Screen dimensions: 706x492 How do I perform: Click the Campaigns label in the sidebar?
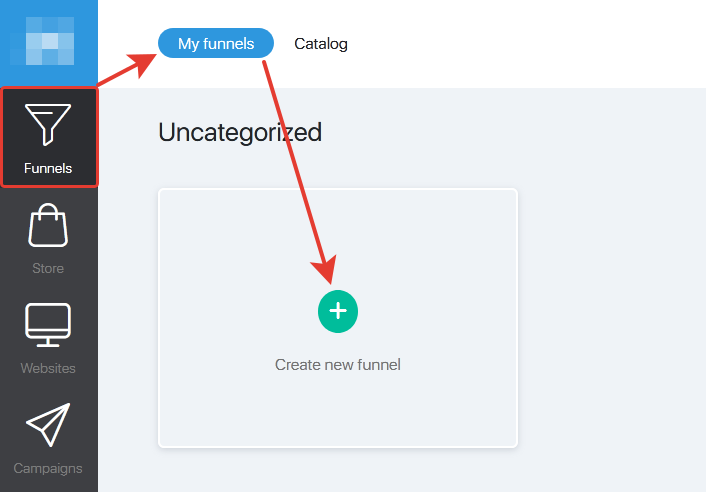click(48, 468)
